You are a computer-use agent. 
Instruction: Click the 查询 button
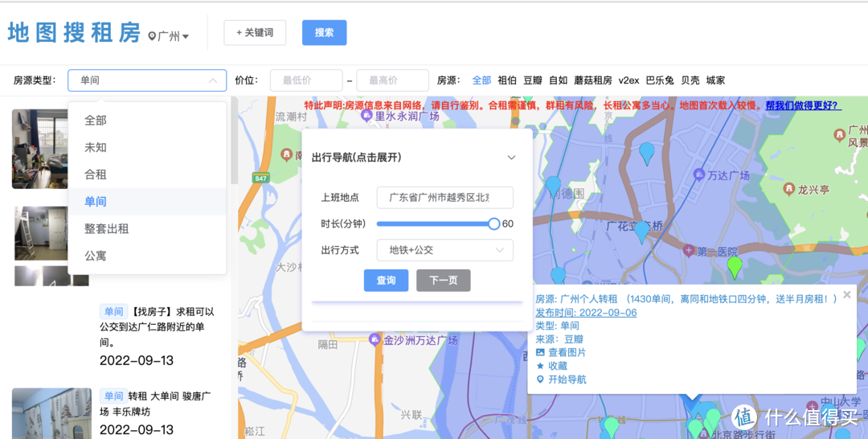(x=386, y=281)
